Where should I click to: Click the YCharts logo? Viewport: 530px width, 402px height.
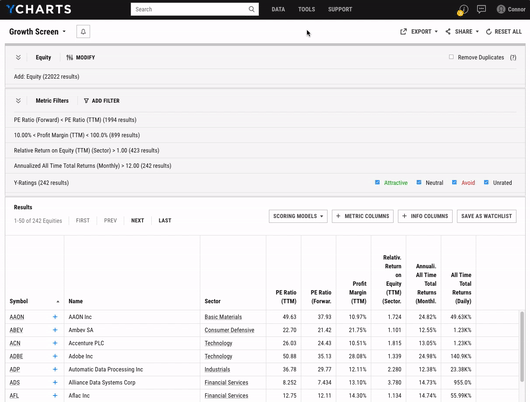tap(39, 9)
